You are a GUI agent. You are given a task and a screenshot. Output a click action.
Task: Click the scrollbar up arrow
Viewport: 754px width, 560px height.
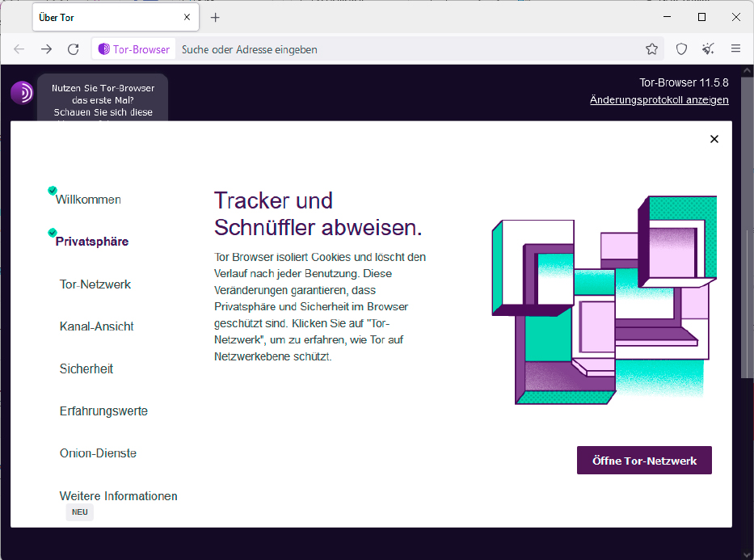(x=747, y=70)
